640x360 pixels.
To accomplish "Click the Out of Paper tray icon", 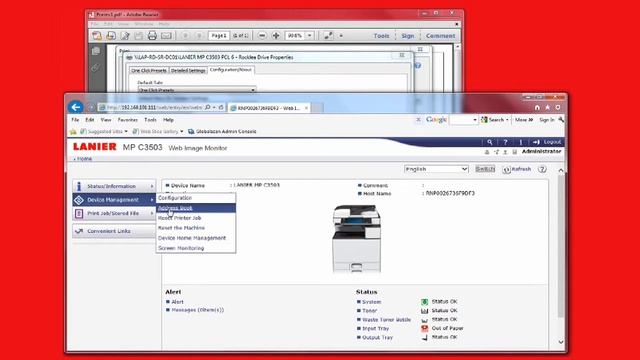I will pyautogui.click(x=424, y=328).
